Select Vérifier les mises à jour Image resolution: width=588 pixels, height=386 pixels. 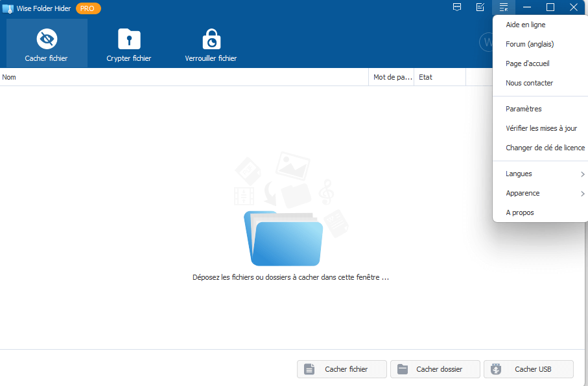click(x=545, y=128)
